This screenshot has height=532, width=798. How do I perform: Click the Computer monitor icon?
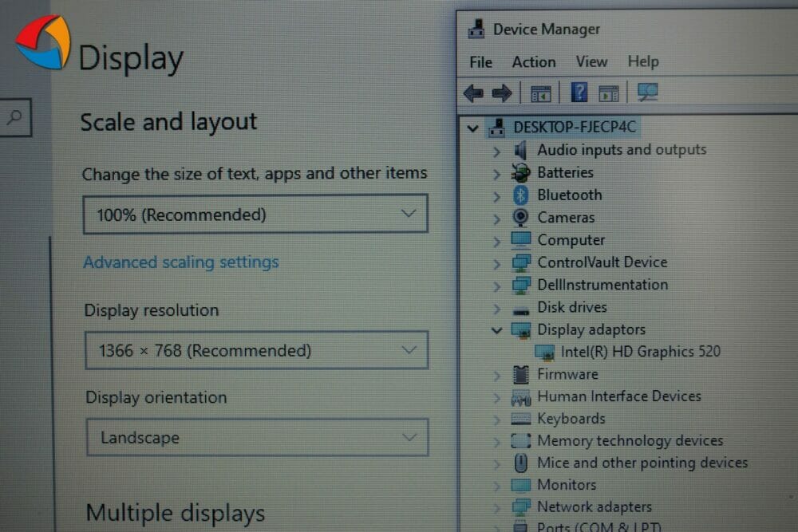click(x=520, y=239)
